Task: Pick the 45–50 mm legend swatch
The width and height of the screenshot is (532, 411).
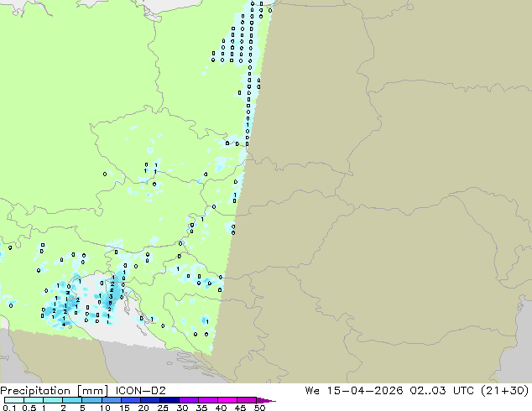Action: point(247,400)
